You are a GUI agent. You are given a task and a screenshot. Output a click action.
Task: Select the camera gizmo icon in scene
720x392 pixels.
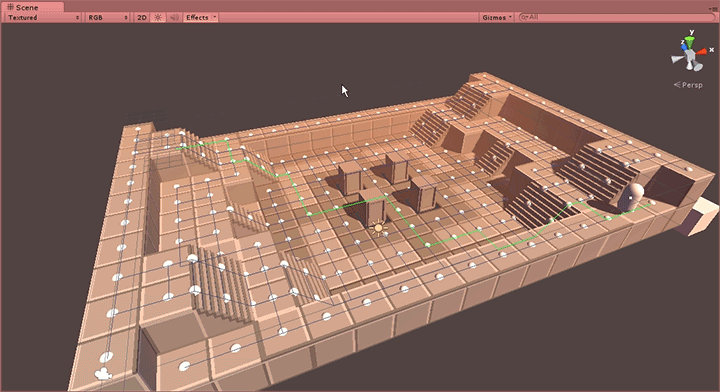(103, 373)
